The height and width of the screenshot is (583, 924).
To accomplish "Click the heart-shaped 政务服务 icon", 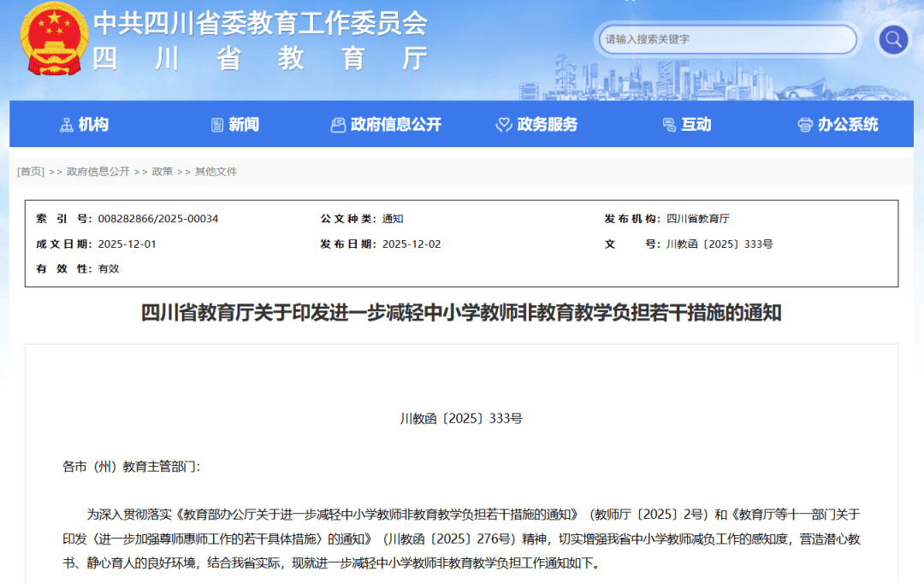I will point(503,124).
